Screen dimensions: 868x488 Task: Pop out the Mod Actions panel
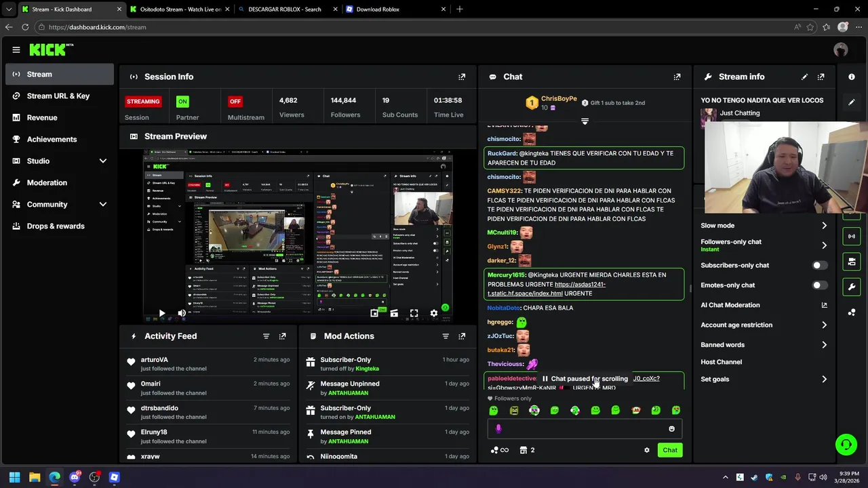462,336
